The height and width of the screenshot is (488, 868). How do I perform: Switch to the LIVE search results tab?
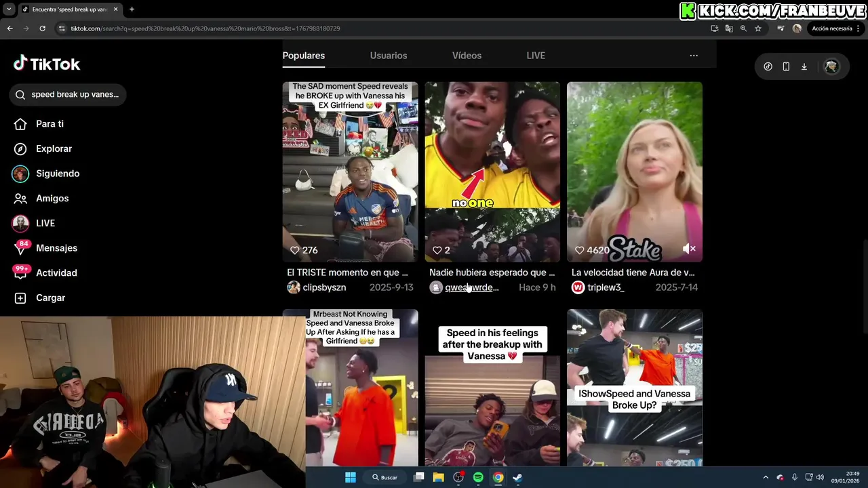click(536, 56)
